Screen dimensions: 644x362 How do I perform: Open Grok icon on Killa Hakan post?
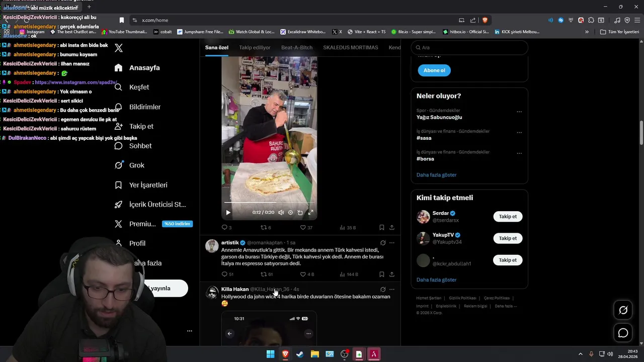point(383,289)
